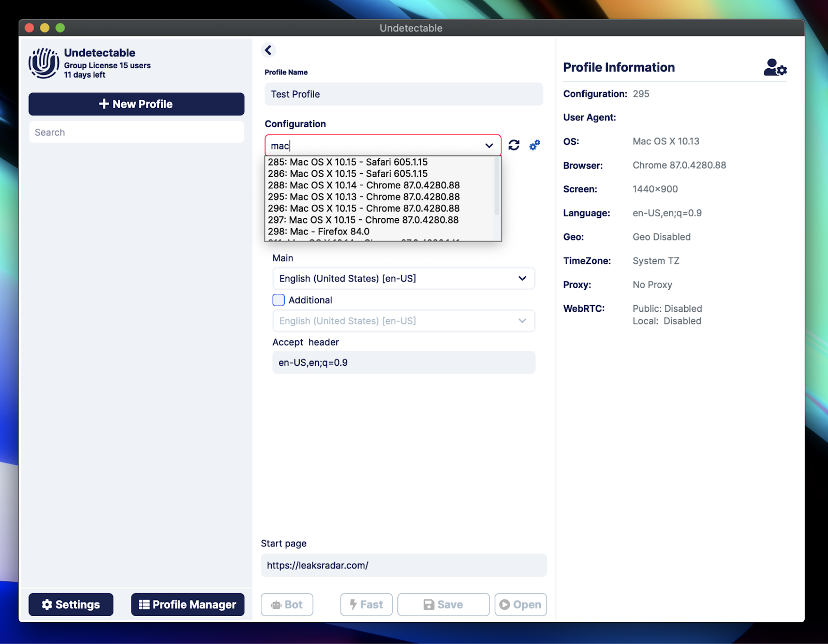Image resolution: width=828 pixels, height=644 pixels.
Task: Save the profile
Action: (x=443, y=605)
